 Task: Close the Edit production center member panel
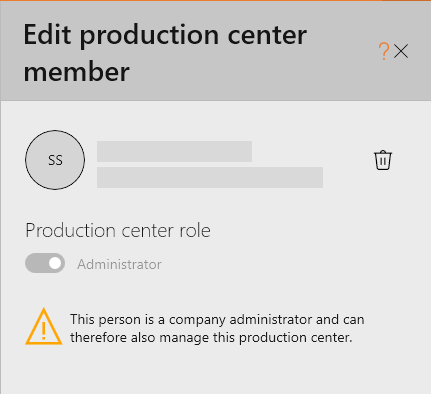tap(401, 51)
